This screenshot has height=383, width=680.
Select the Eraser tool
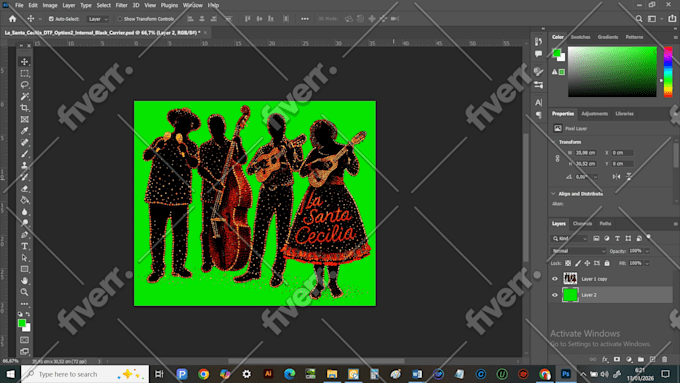24,189
